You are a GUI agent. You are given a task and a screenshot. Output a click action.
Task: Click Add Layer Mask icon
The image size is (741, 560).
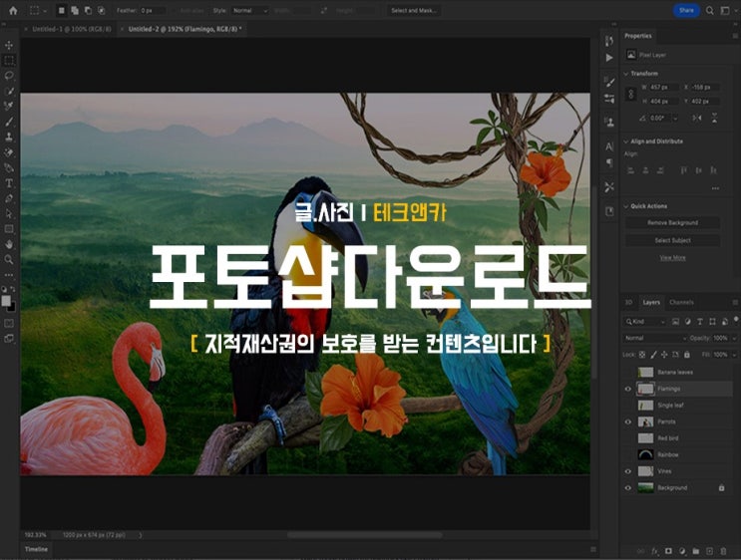668,551
